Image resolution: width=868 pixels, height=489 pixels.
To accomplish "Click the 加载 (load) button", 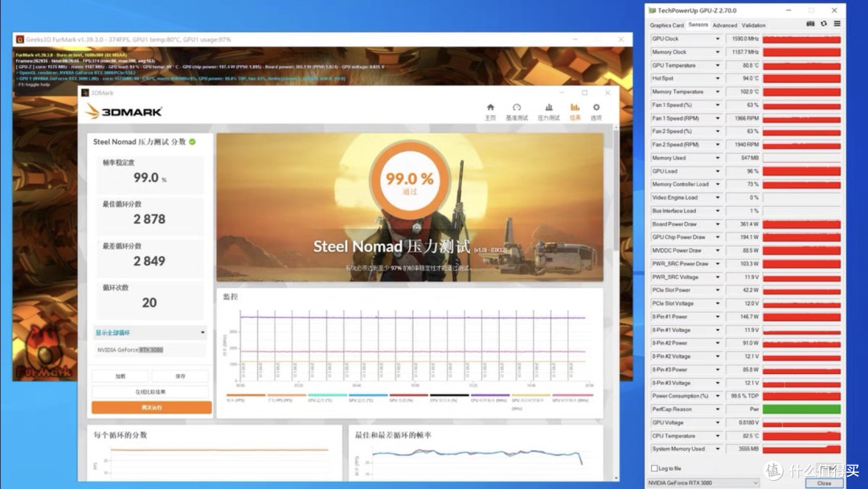I will coord(120,376).
